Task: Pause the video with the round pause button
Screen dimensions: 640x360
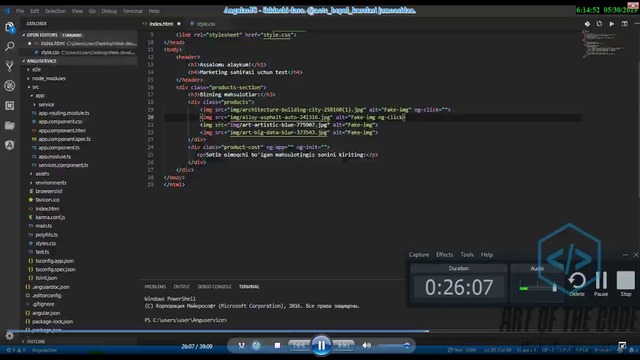Action: pos(321,345)
